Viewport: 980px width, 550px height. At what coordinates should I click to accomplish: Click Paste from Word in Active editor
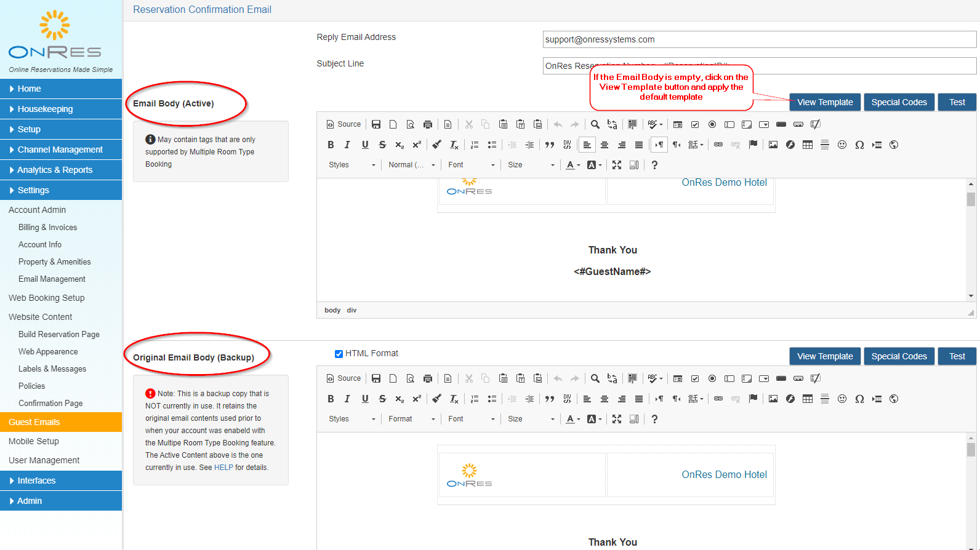[x=537, y=124]
